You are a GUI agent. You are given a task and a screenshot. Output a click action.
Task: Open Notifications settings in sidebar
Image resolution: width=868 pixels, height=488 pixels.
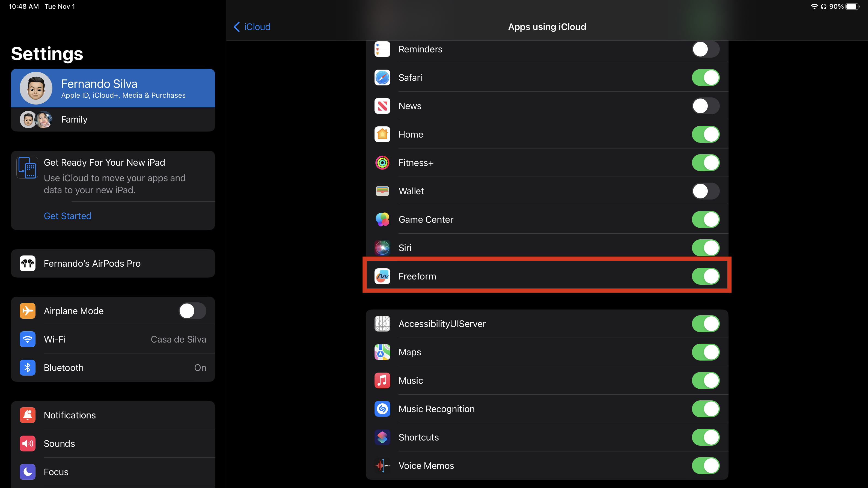pyautogui.click(x=113, y=415)
